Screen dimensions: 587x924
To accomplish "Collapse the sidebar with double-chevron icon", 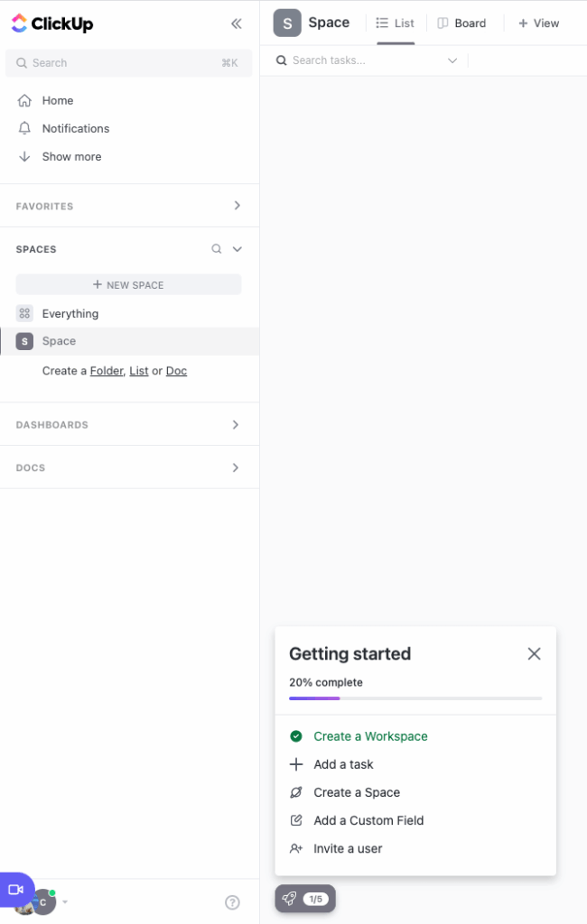I will (x=237, y=24).
